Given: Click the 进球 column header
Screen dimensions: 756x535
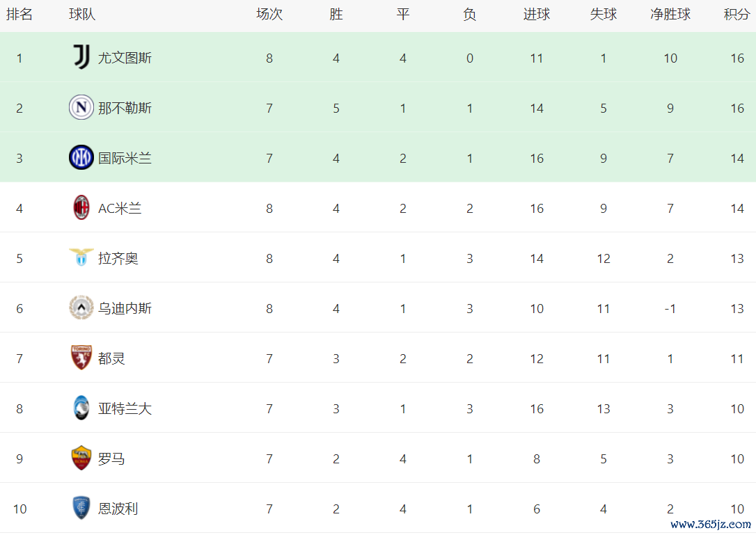Looking at the screenshot, I should (x=537, y=15).
